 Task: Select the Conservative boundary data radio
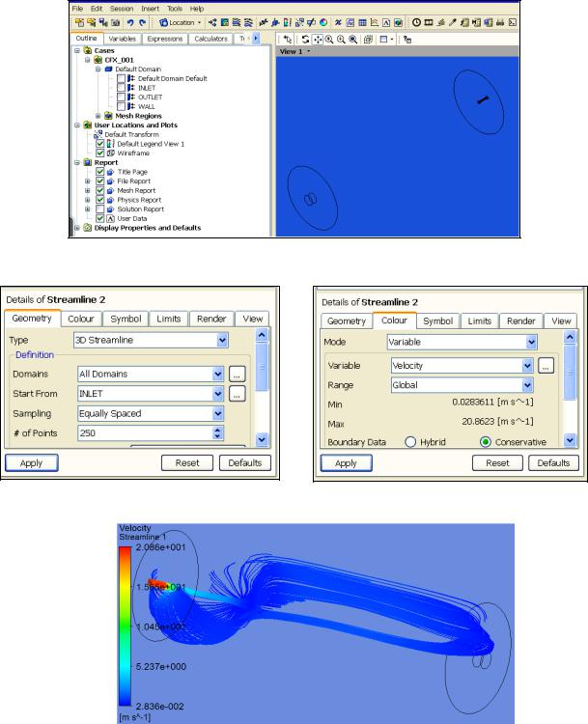click(x=485, y=442)
